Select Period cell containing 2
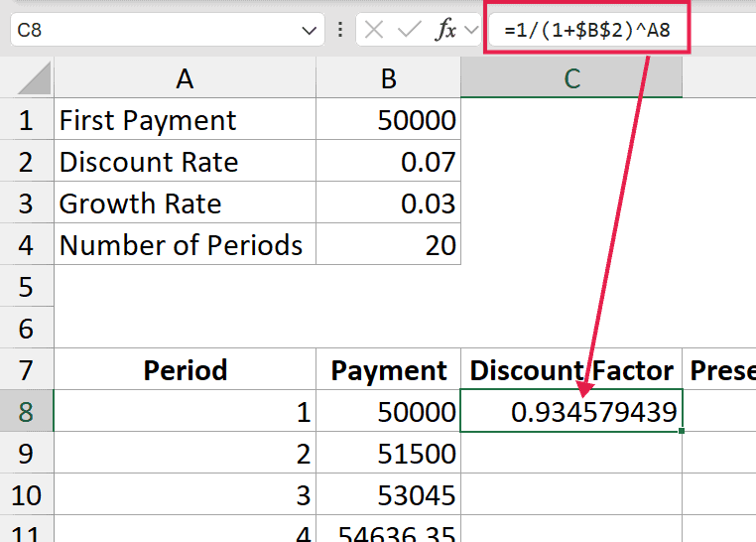Image resolution: width=756 pixels, height=542 pixels. [186, 453]
